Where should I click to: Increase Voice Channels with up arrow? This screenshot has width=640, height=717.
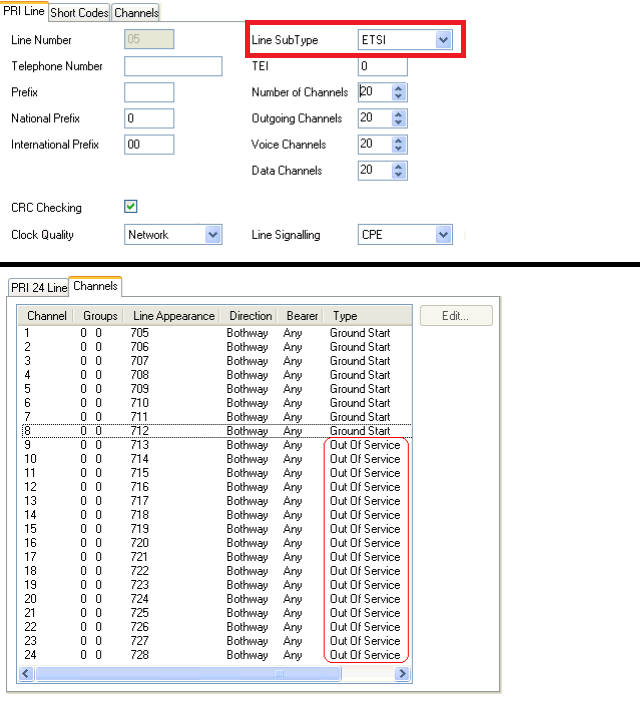[399, 140]
